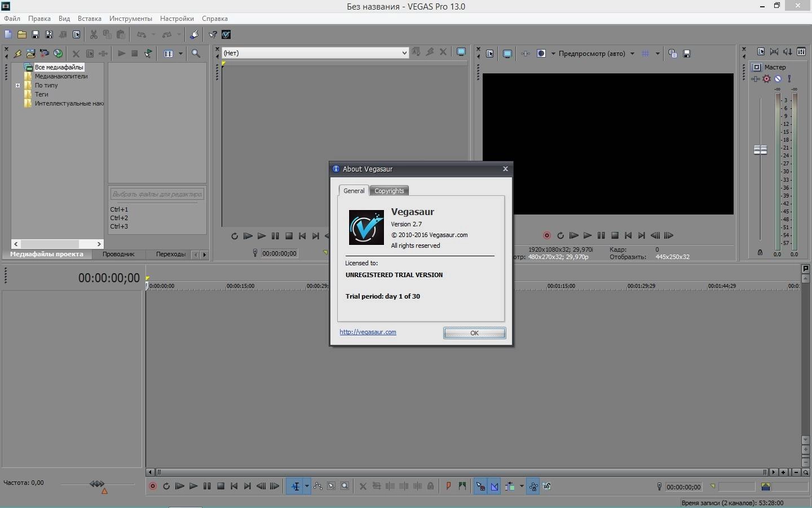Open a project with the folder icon
The width and height of the screenshot is (812, 508).
22,34
